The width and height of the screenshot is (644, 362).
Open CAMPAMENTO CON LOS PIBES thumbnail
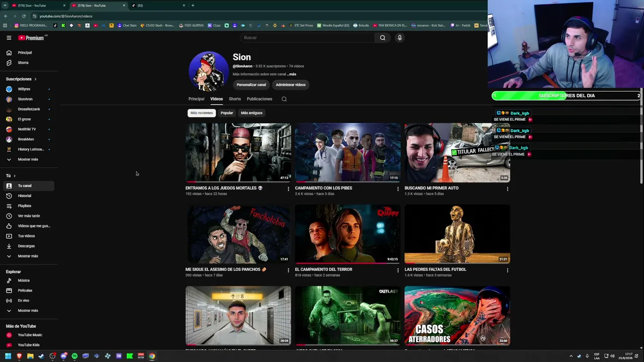tap(348, 152)
